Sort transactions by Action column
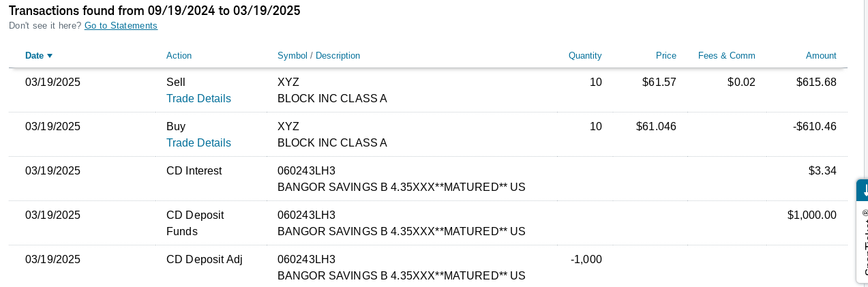The height and width of the screenshot is (287, 868). [x=179, y=56]
